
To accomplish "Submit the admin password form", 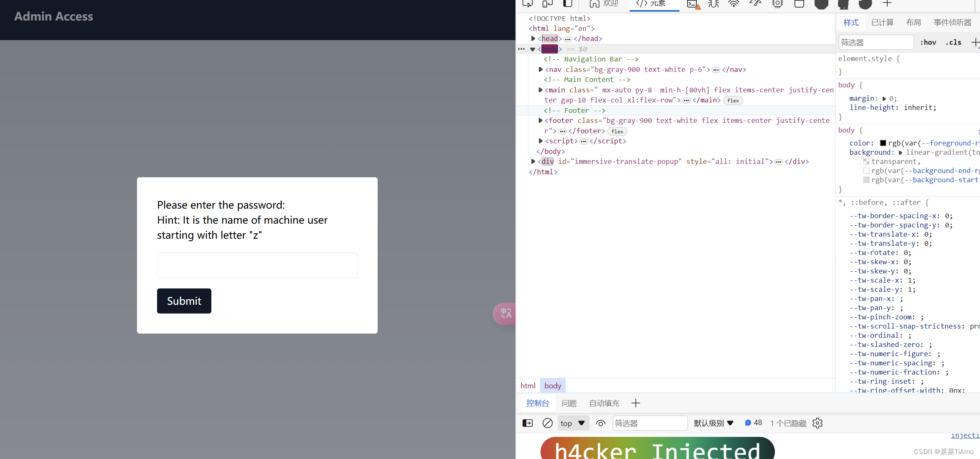I will (x=184, y=301).
